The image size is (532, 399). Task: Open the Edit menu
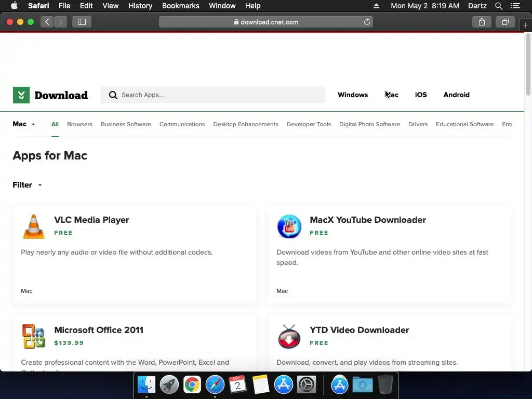click(86, 6)
